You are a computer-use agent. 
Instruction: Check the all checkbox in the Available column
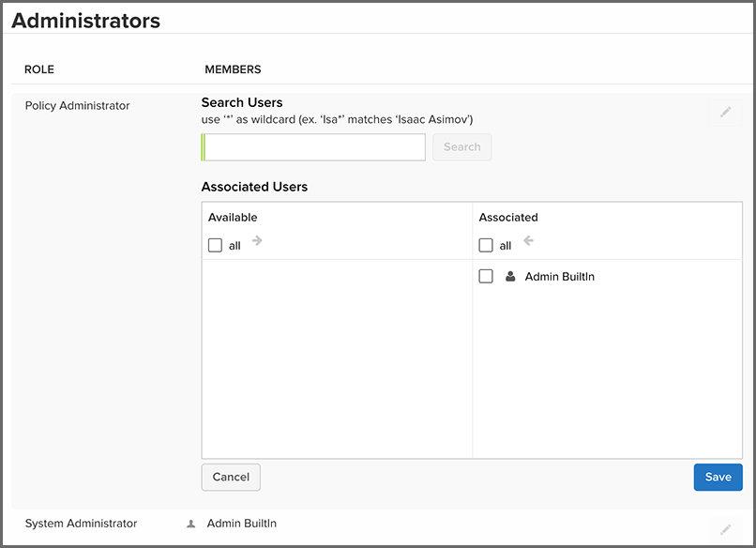[x=214, y=244]
